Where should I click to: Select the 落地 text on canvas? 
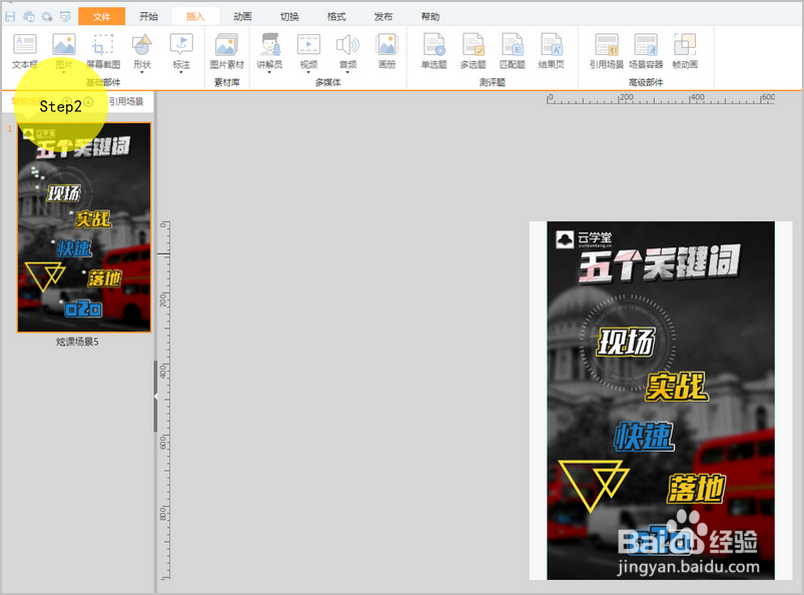click(696, 488)
